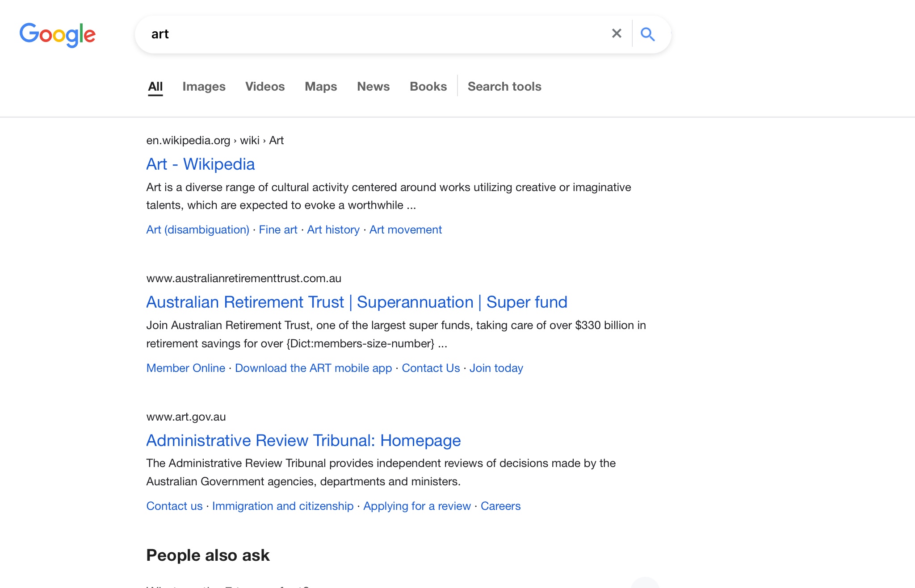
Task: Open the Art - Wikipedia result
Action: (x=201, y=164)
